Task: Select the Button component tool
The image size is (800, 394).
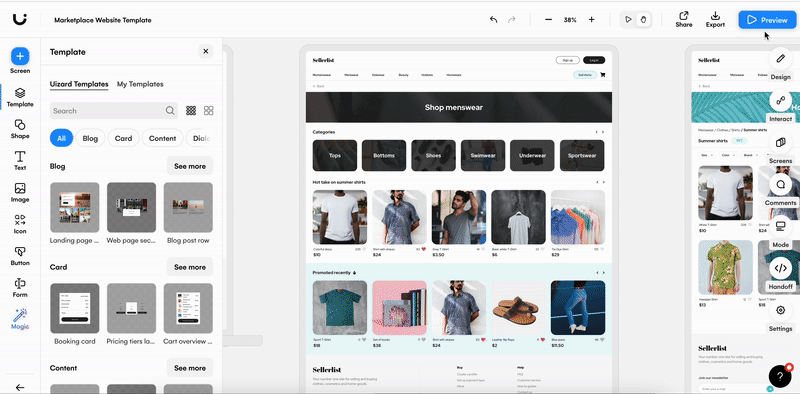Action: [x=20, y=256]
